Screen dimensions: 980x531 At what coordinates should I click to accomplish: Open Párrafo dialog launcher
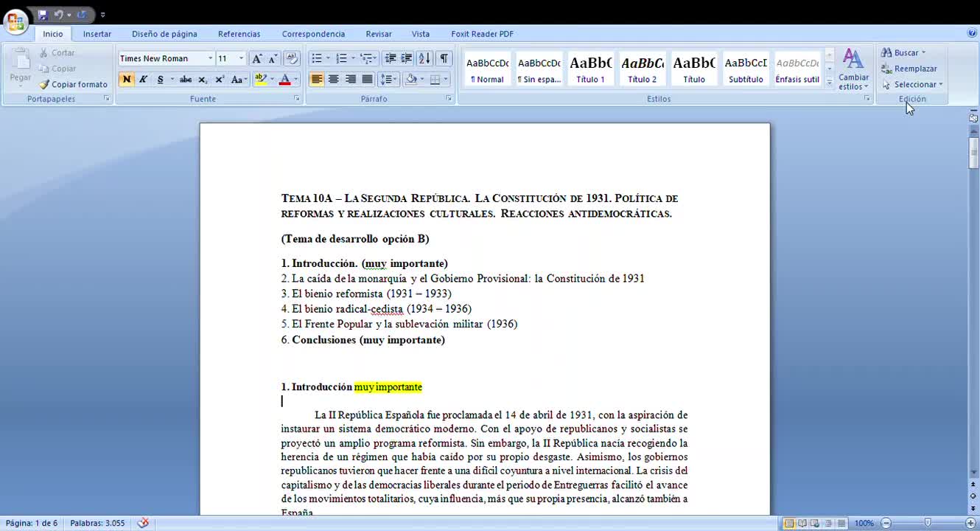point(449,99)
